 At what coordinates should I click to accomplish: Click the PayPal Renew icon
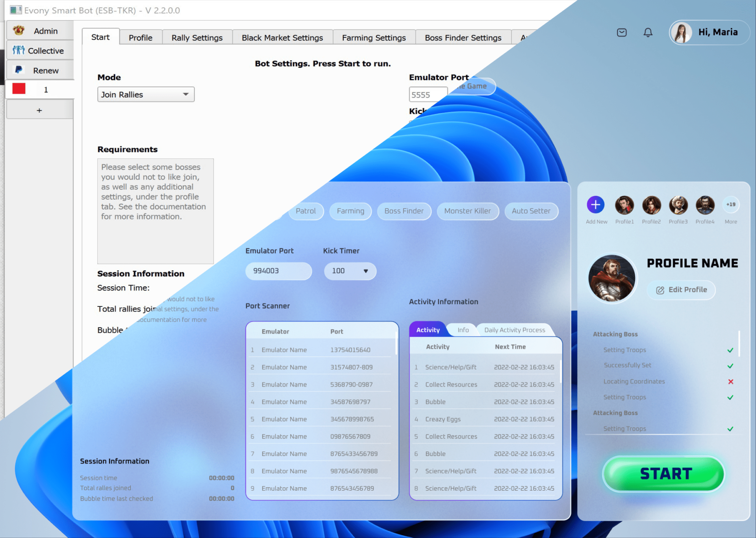point(19,70)
